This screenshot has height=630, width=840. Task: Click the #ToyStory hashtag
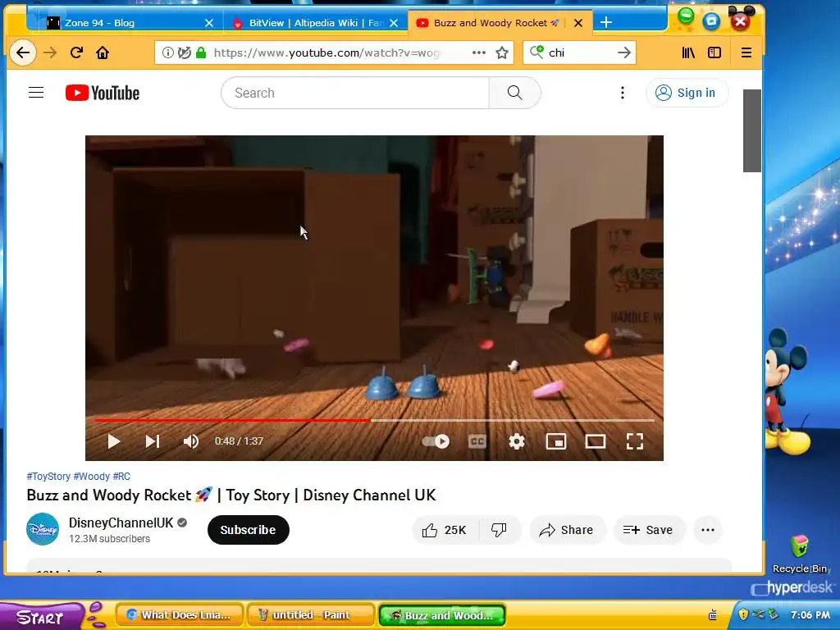tap(48, 477)
